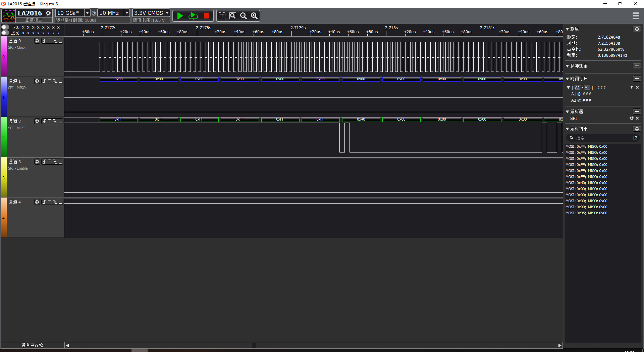Remove the SPI analyzer
Screen dimensions: 644x352
(637, 118)
